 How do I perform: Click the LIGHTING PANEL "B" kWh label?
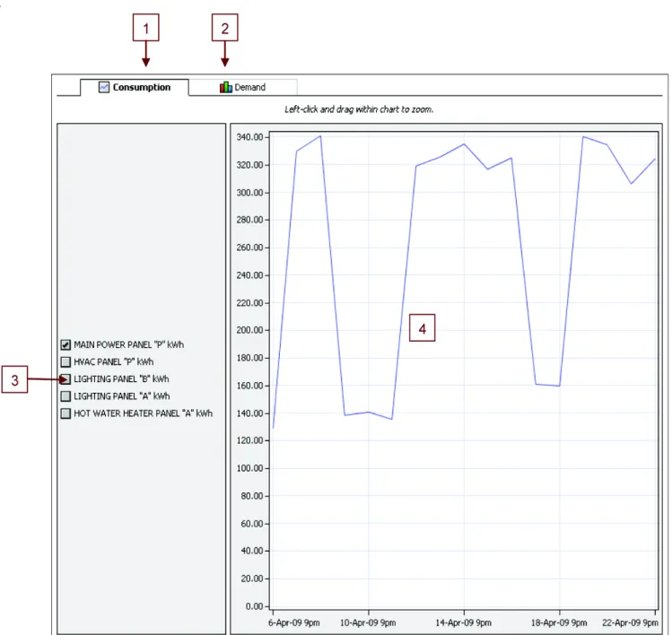[x=121, y=379]
